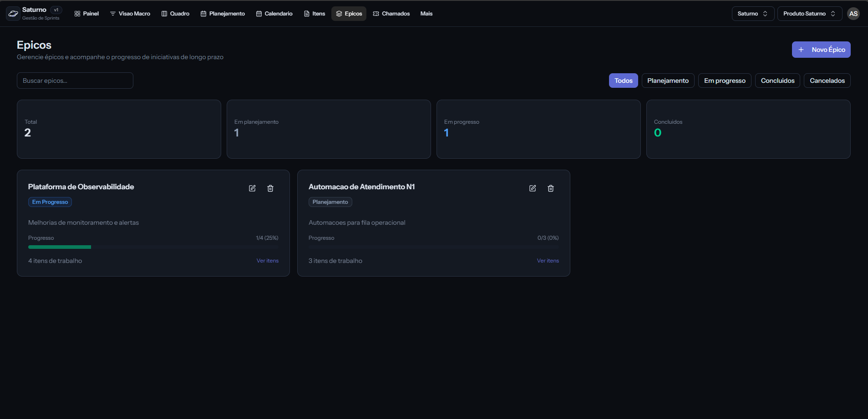The width and height of the screenshot is (868, 419).
Task: Edit the Automacao de Atendimento N1 epic
Action: coord(533,188)
